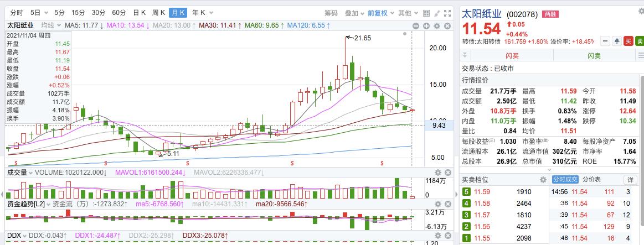644x245 pixels.
Task: Toggle the MA30 moving average line
Action: 220,25
